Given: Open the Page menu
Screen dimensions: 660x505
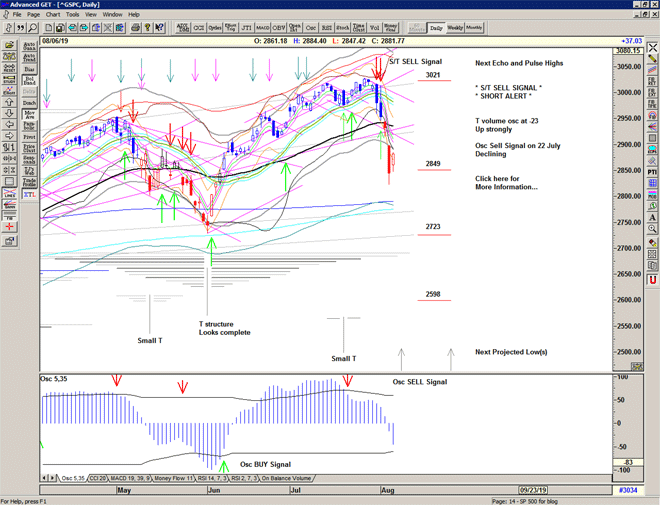Looking at the screenshot, I should pyautogui.click(x=34, y=14).
